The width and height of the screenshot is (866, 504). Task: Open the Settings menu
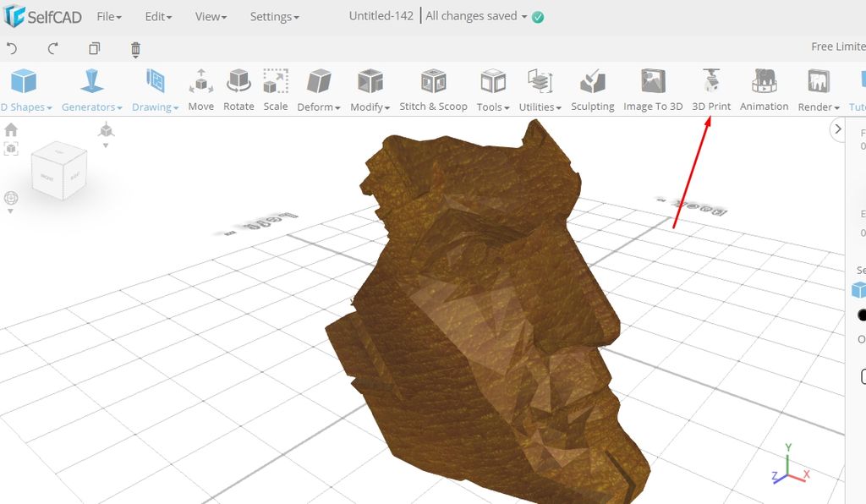(x=271, y=16)
